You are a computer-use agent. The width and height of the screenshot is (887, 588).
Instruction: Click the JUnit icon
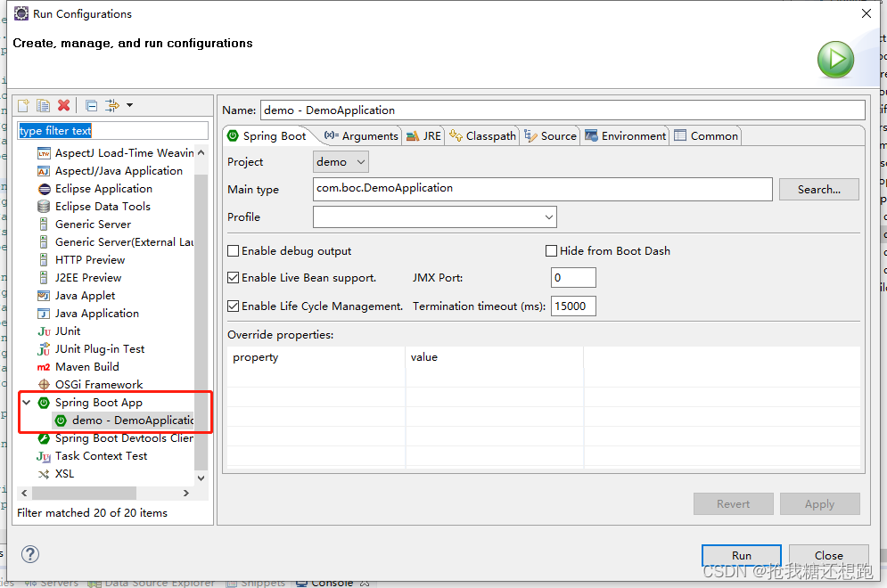click(x=44, y=331)
